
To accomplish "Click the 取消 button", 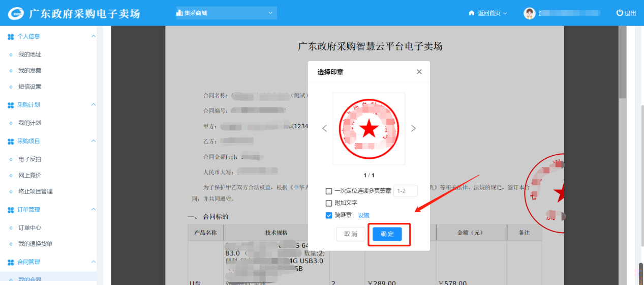I will pyautogui.click(x=351, y=234).
